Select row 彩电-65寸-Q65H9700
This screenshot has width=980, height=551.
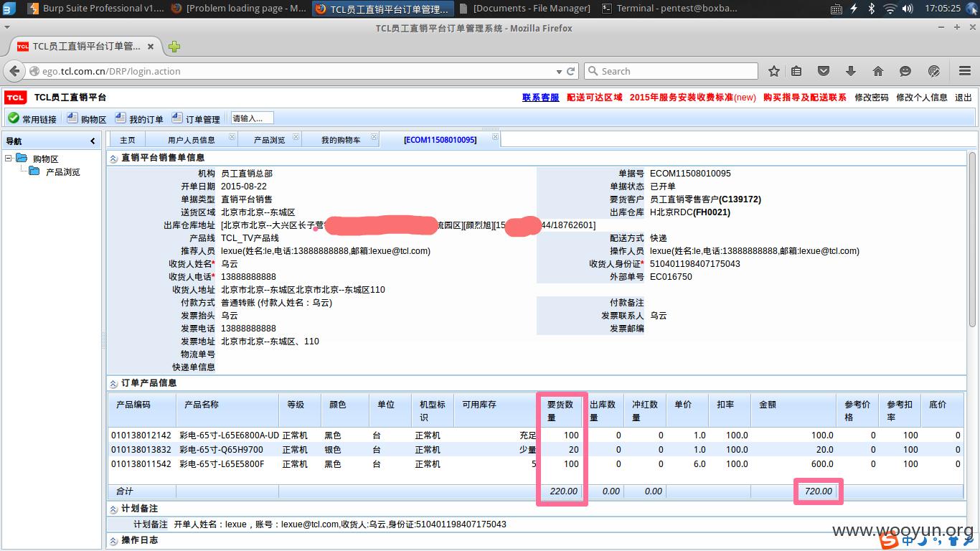click(x=535, y=450)
